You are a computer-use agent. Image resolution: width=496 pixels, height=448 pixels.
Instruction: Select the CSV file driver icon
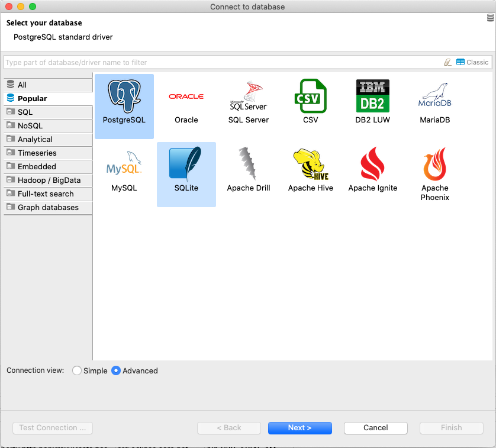(310, 96)
